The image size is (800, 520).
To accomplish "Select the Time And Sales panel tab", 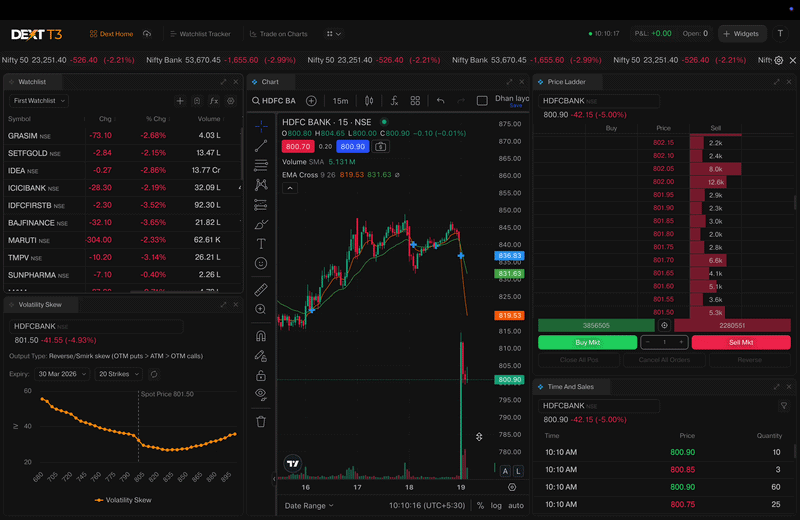I will [570, 387].
